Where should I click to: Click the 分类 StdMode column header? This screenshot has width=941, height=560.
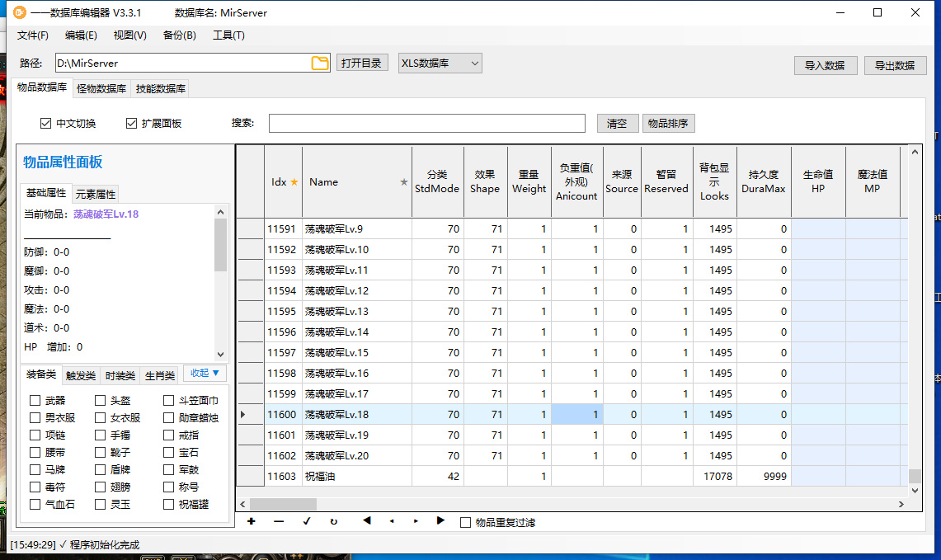(437, 182)
